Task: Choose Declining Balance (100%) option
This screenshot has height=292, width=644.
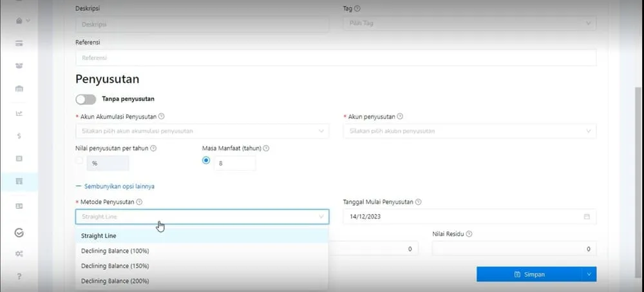Action: tap(202, 251)
